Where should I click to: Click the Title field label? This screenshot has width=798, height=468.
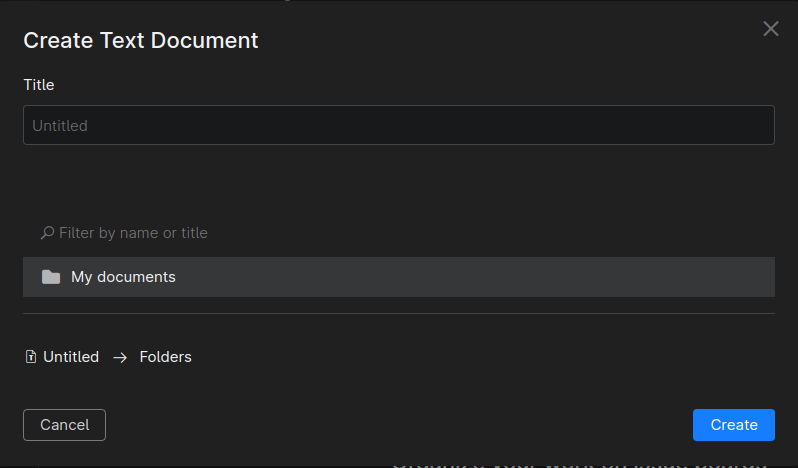[x=39, y=84]
